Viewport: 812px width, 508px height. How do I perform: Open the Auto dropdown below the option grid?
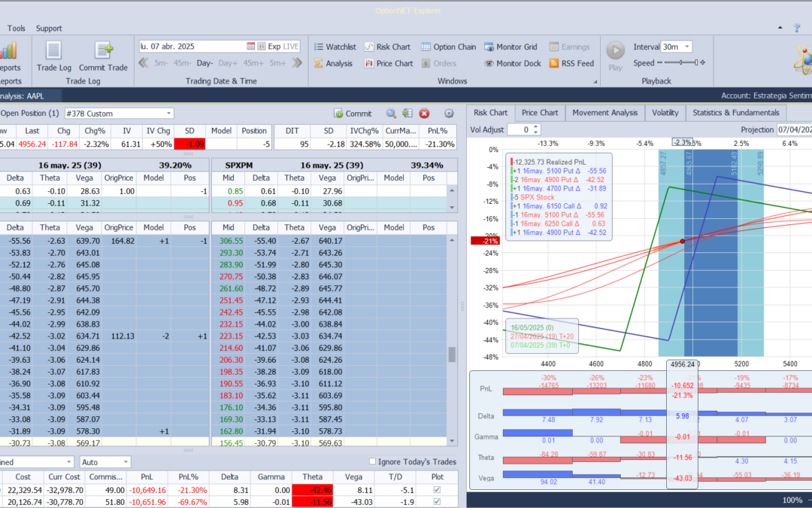pos(126,462)
